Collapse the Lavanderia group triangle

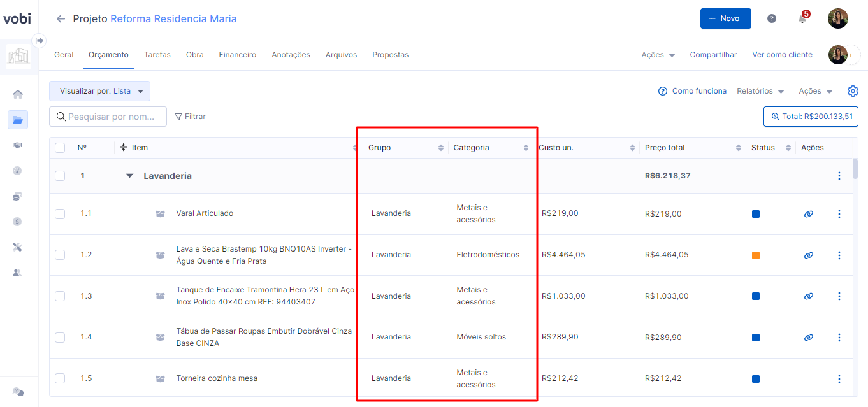130,176
